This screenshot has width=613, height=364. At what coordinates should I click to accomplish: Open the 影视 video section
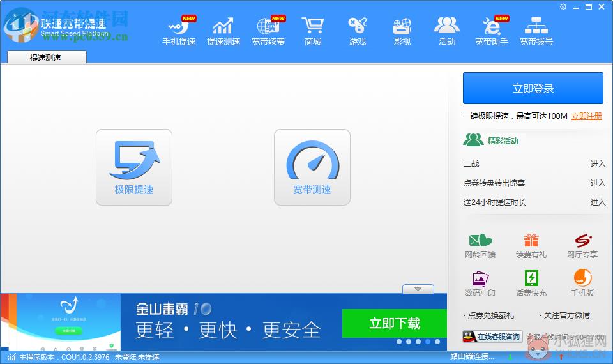402,31
